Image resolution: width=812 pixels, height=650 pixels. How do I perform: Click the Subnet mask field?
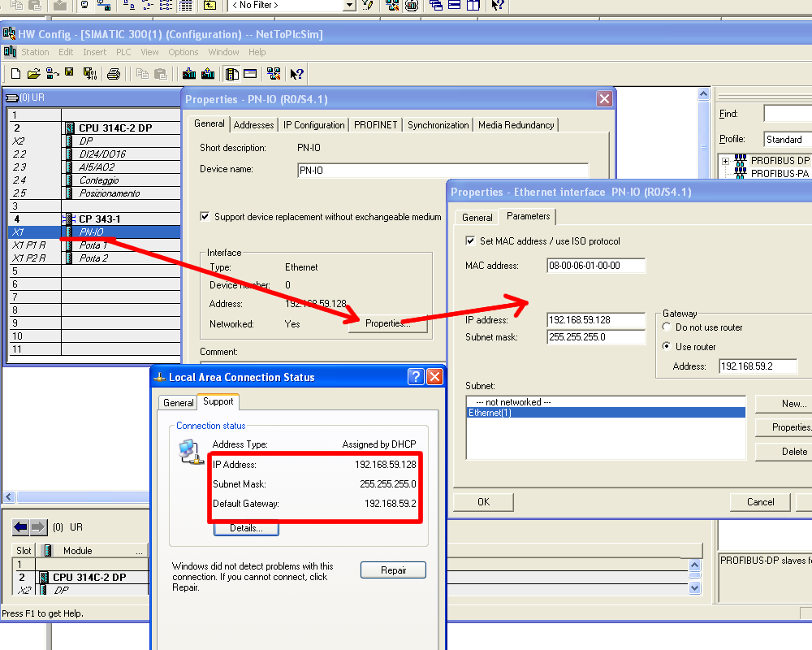click(596, 337)
